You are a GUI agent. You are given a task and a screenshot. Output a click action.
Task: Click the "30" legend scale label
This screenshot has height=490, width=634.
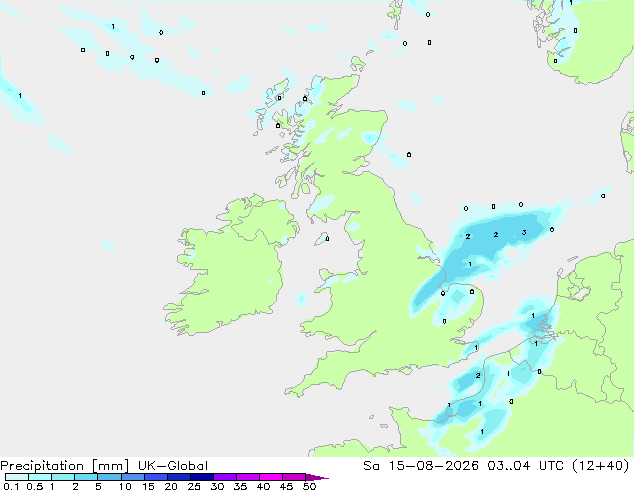tap(217, 486)
